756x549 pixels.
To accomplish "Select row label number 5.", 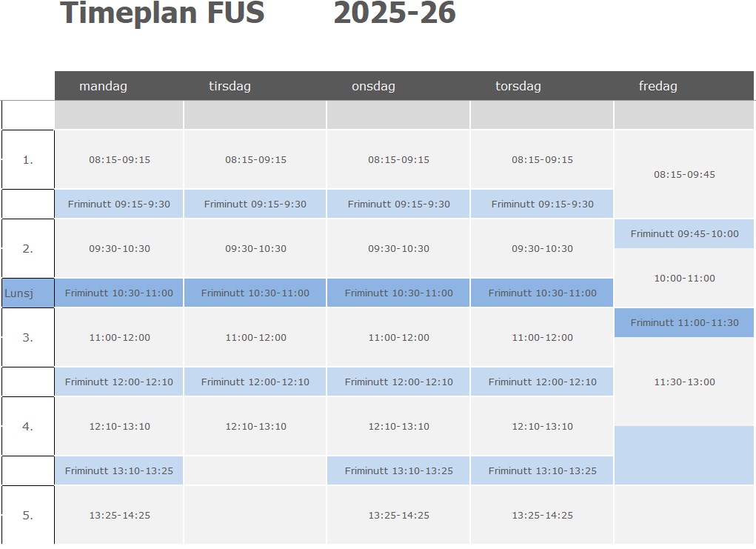I will (28, 515).
